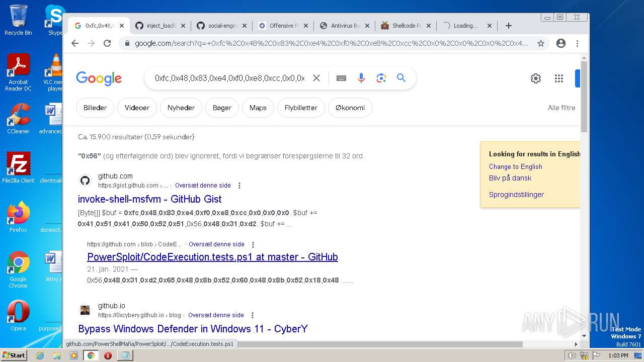This screenshot has width=644, height=362.
Task: Translate the PowerSploit result page
Action: click(216, 244)
